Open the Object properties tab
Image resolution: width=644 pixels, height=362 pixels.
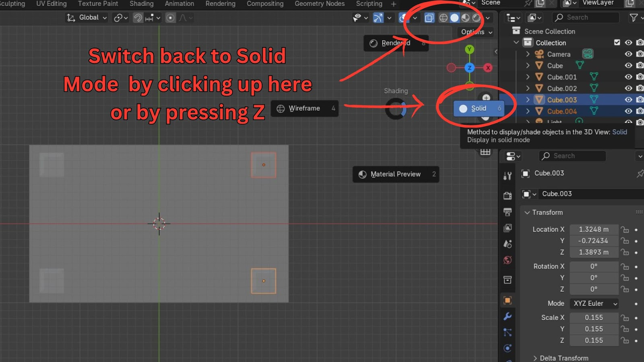(508, 300)
